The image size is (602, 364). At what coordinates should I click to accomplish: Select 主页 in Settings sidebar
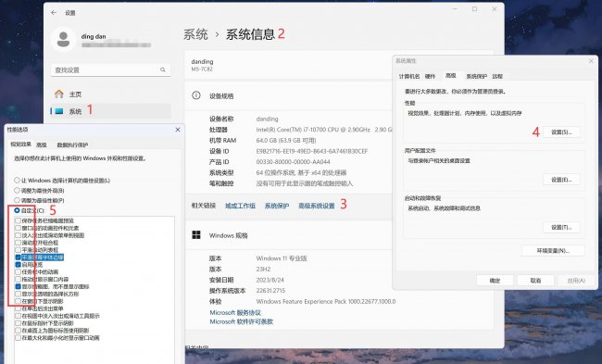point(110,94)
